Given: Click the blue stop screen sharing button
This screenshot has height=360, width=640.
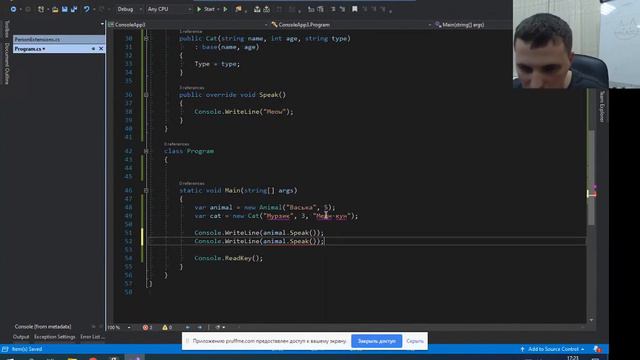Looking at the screenshot, I should 376,341.
